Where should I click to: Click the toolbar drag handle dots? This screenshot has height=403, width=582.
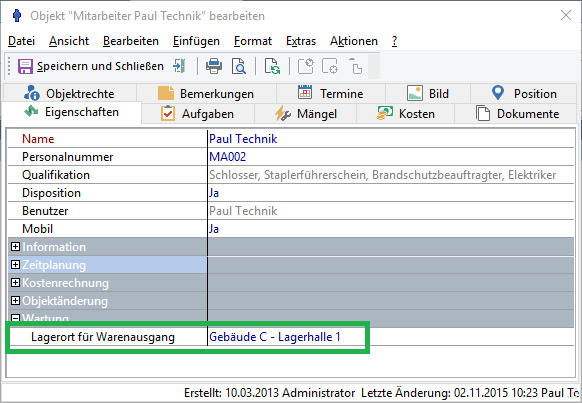tap(9, 66)
